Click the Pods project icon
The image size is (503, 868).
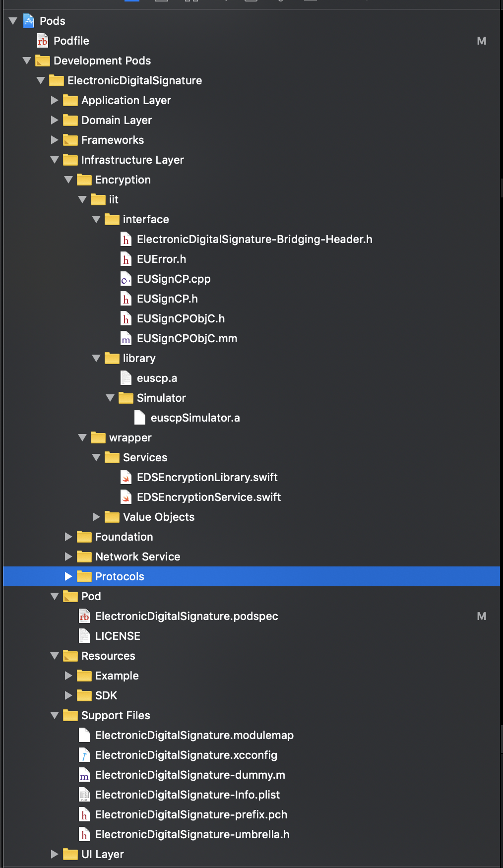coord(29,21)
